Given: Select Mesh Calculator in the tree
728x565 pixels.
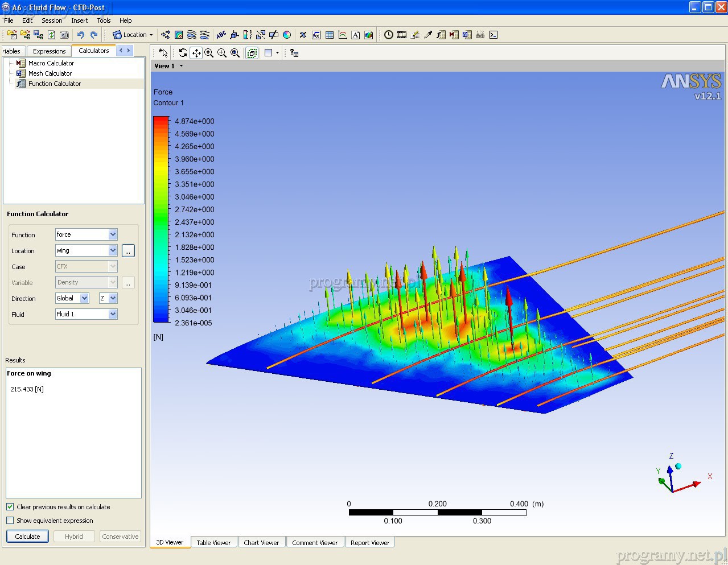Looking at the screenshot, I should click(x=50, y=73).
